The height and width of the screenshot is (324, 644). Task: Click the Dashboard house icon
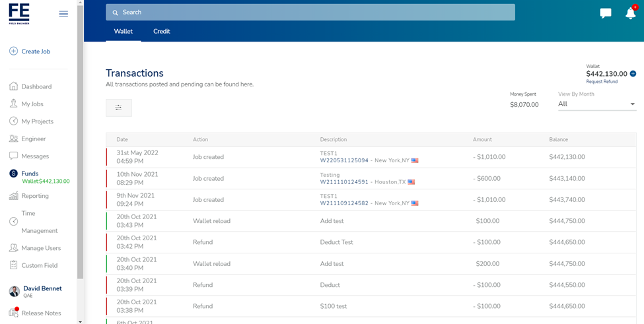click(14, 86)
